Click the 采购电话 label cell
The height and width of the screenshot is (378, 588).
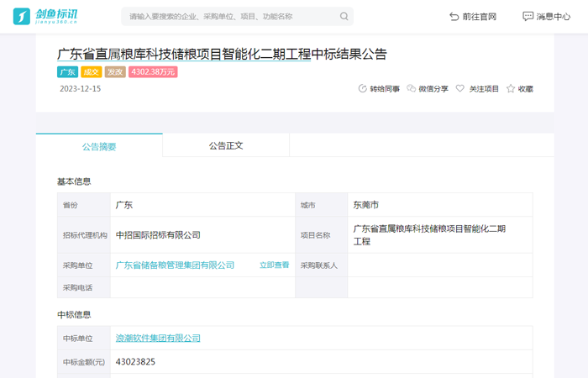[x=84, y=287]
